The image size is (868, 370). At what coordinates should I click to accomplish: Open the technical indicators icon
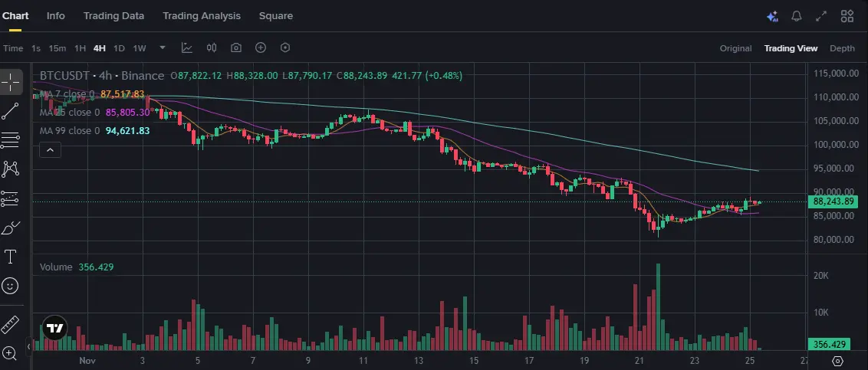click(x=186, y=47)
